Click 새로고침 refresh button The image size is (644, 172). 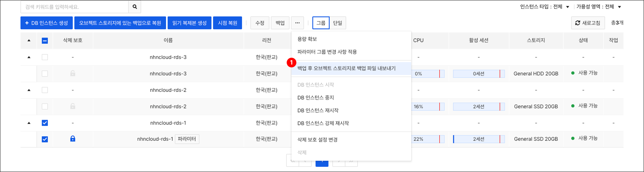[588, 23]
